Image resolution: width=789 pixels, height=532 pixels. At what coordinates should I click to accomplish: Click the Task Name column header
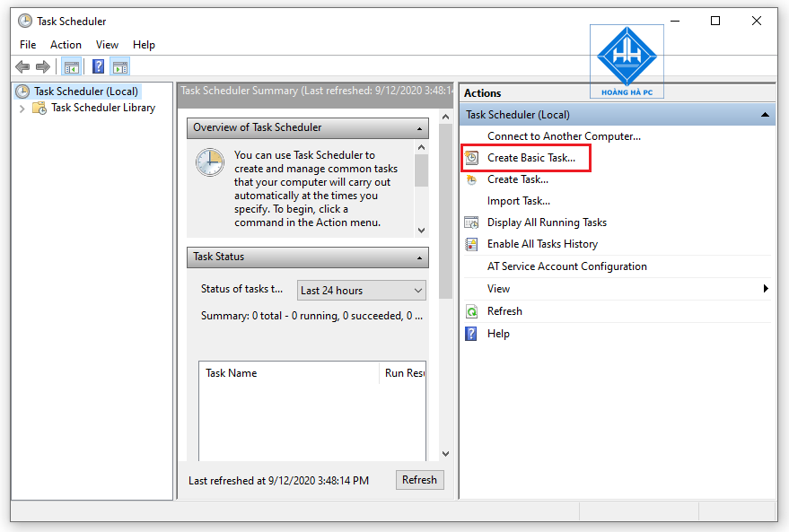(289, 373)
